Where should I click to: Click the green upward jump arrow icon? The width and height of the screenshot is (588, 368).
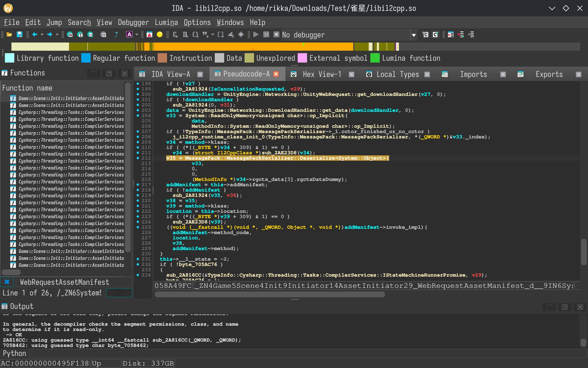[116, 35]
